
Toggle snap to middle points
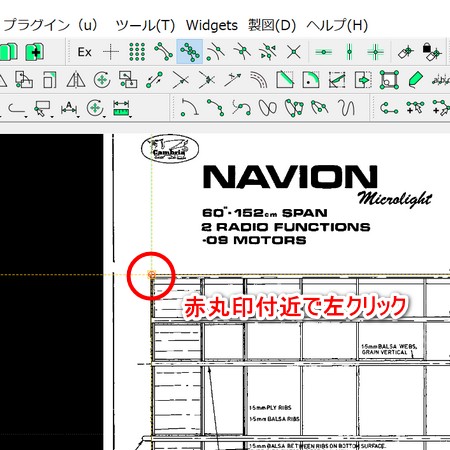[242, 52]
